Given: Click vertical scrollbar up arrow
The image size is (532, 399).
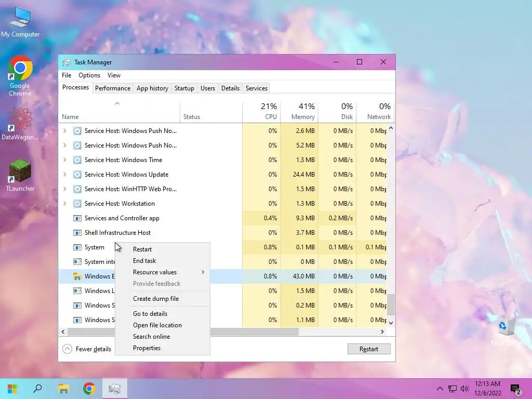Looking at the screenshot, I should coord(391,128).
